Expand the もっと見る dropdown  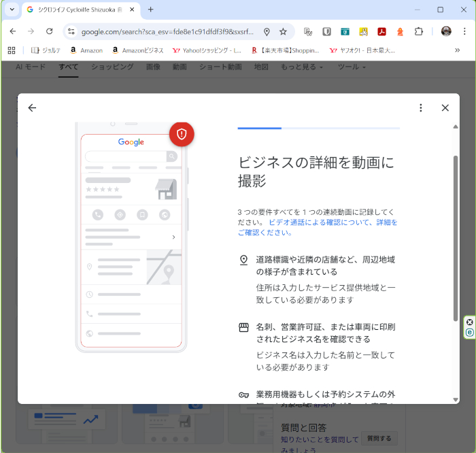tap(301, 67)
